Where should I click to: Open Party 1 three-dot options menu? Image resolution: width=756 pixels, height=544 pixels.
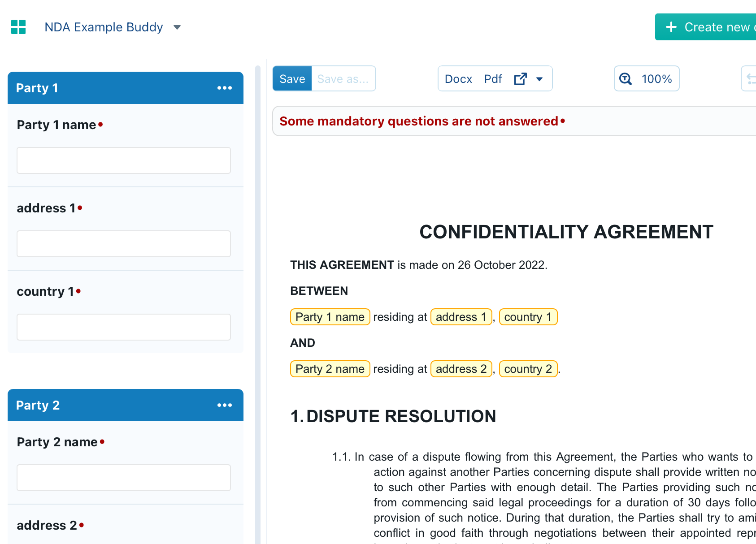(x=224, y=88)
